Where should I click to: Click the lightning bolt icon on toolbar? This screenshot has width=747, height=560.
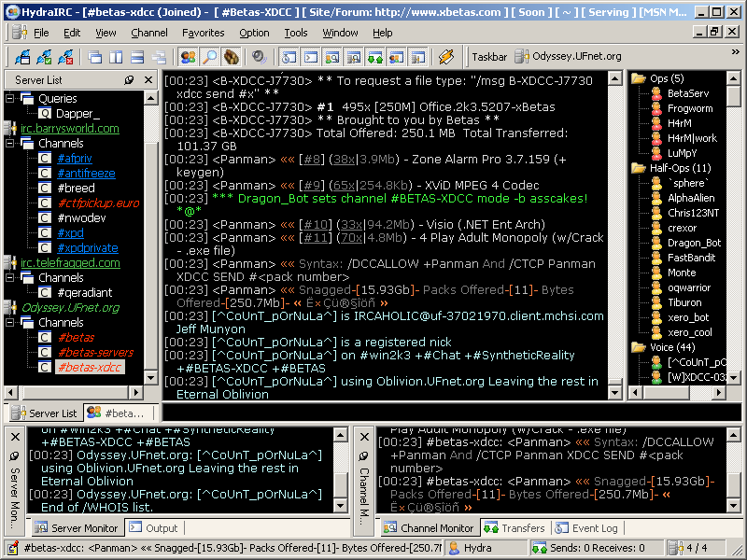(446, 57)
